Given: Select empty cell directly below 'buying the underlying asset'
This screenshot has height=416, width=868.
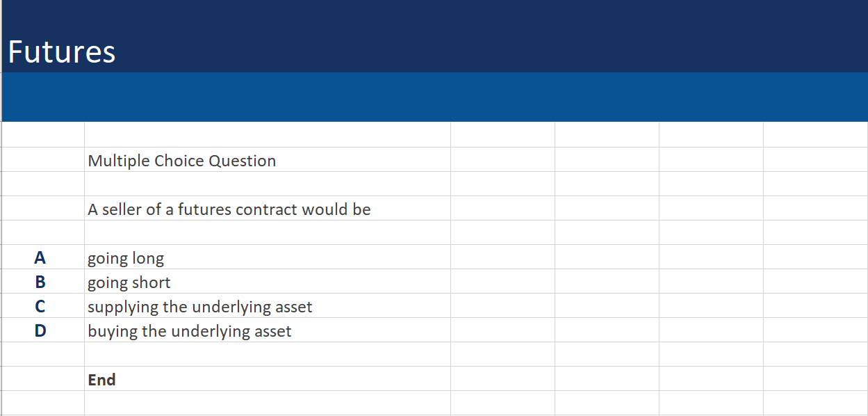Looking at the screenshot, I should (268, 355).
